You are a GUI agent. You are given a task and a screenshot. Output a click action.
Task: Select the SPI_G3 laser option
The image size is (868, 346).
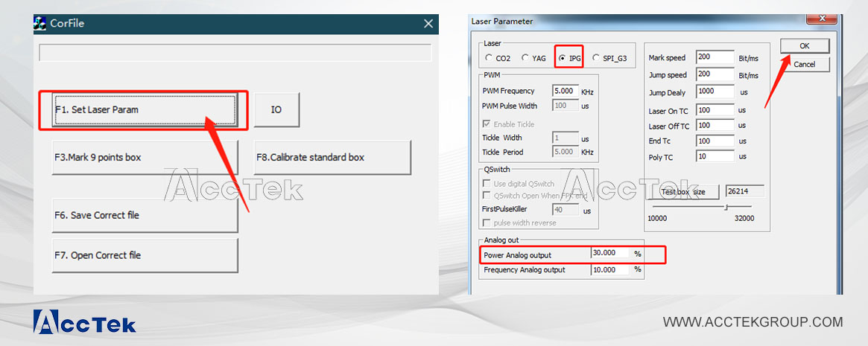coord(596,58)
